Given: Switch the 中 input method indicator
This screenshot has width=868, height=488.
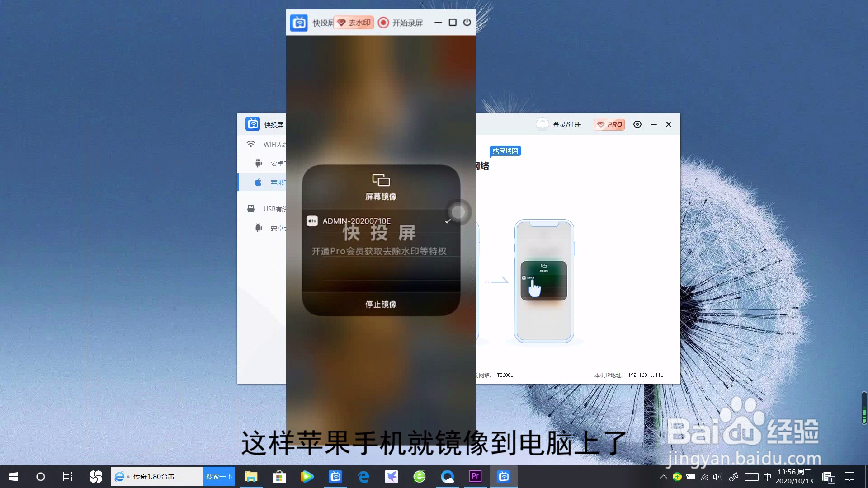Looking at the screenshot, I should click(x=767, y=477).
